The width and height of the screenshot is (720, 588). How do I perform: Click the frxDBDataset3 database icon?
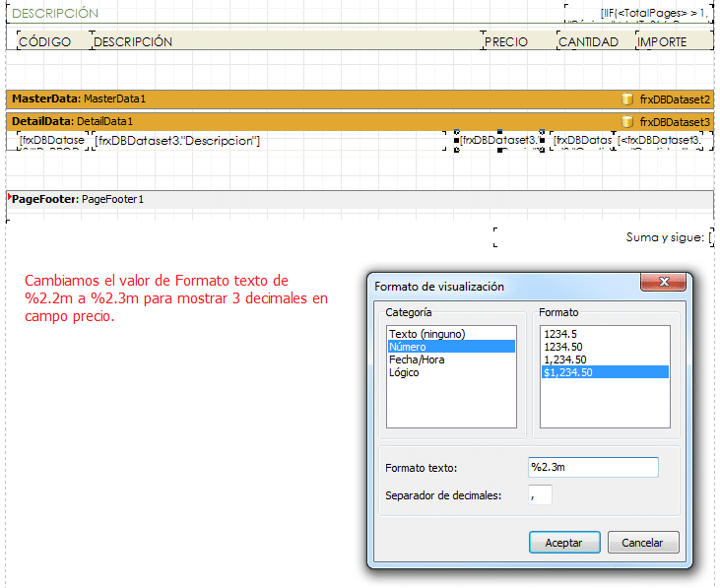coord(626,122)
